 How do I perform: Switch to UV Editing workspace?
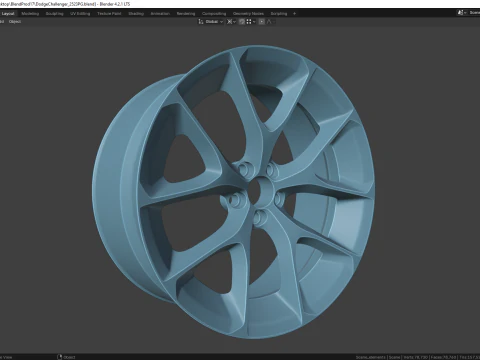click(x=80, y=14)
